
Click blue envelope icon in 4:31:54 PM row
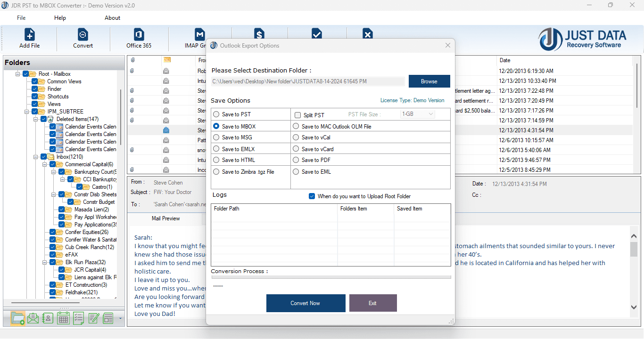[x=166, y=130]
